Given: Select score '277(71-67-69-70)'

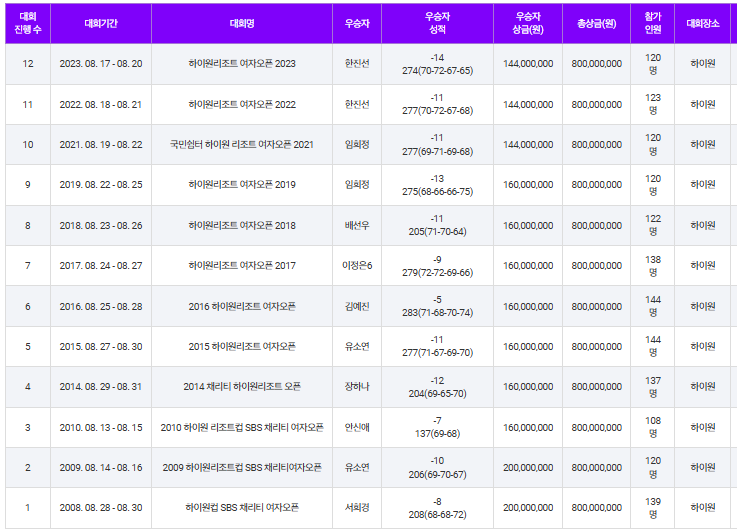Looking at the screenshot, I should [x=437, y=353].
